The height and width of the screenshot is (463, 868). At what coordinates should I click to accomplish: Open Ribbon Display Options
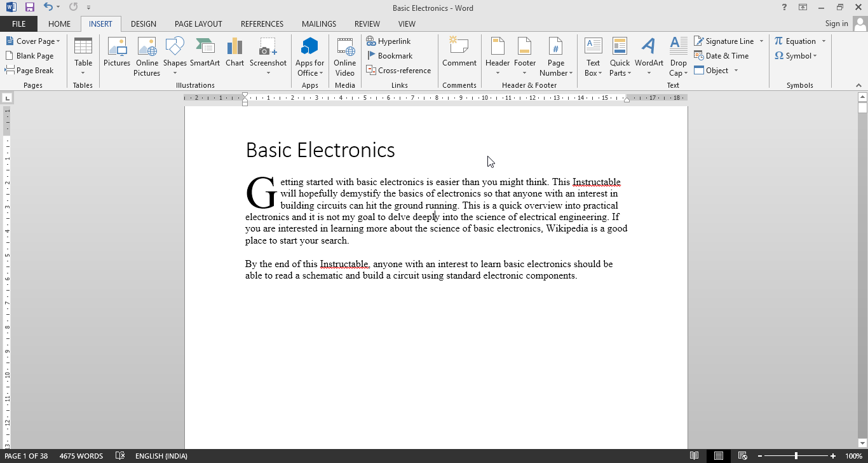[803, 8]
